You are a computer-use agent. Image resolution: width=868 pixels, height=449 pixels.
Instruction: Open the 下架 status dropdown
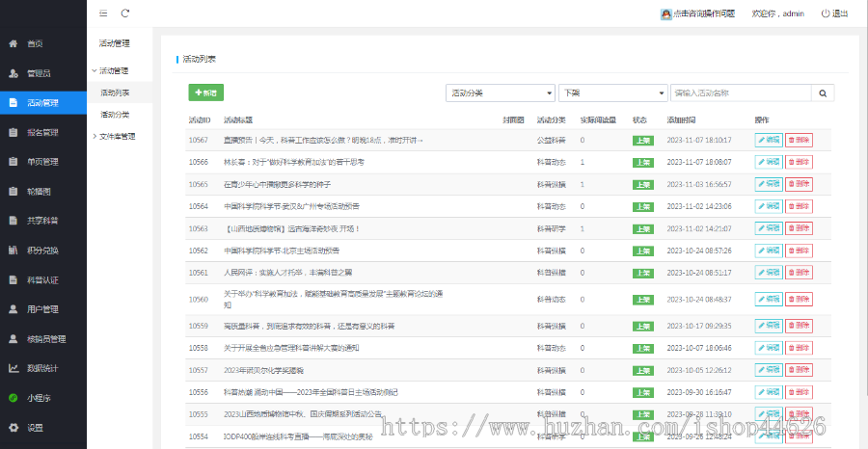(x=613, y=93)
